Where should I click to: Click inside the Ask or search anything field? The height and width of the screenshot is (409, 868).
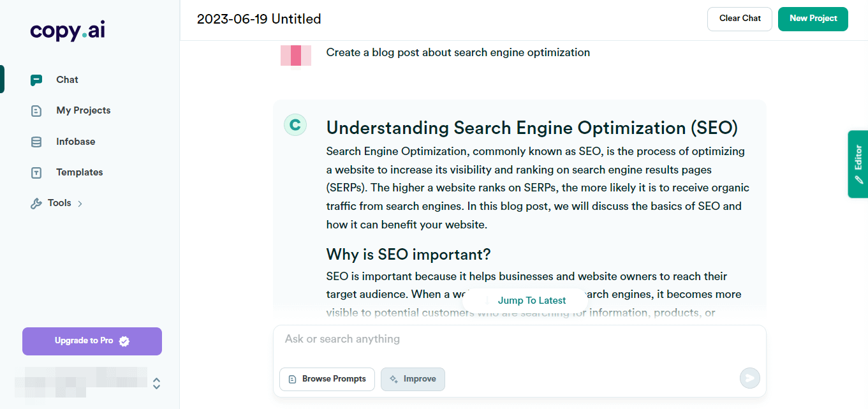446,339
